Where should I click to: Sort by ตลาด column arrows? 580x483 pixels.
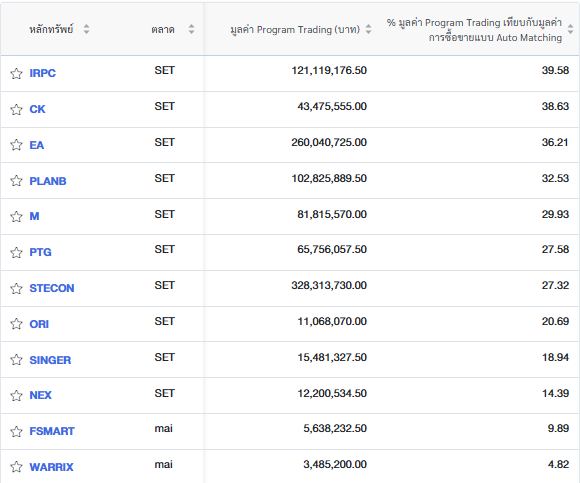point(191,29)
